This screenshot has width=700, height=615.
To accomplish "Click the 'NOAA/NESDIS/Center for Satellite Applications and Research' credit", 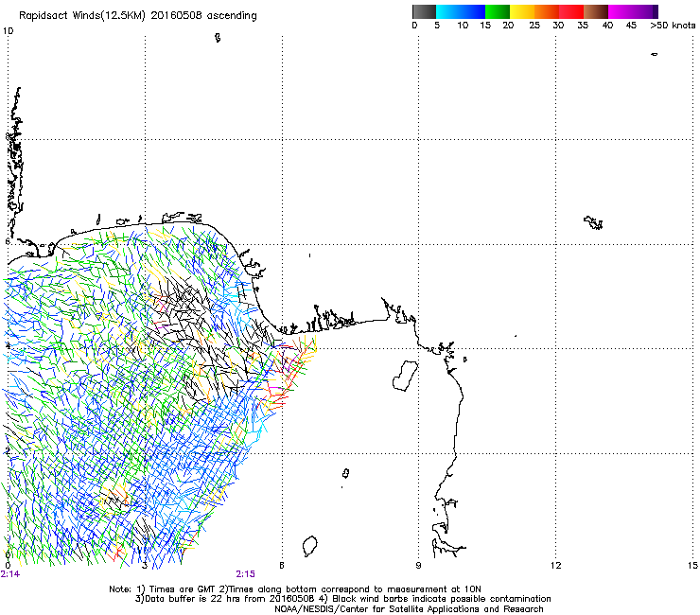I will 409,609.
